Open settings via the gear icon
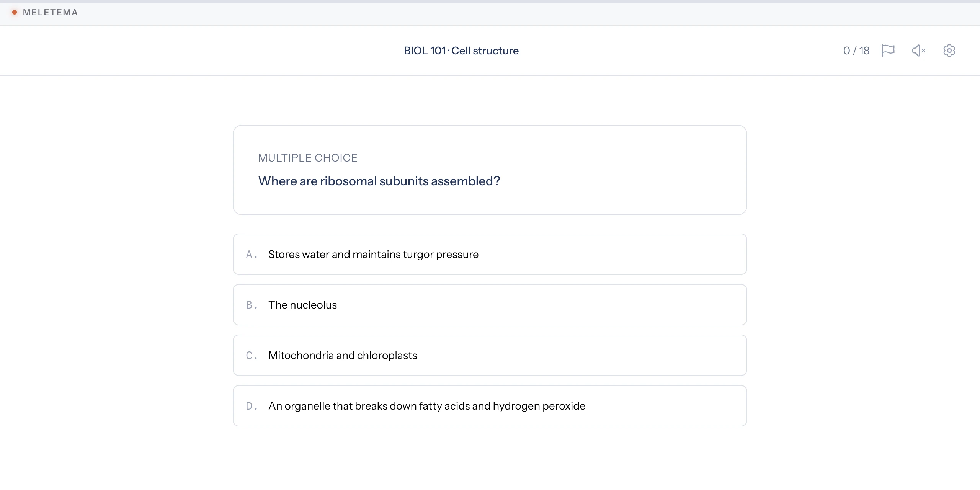Image resolution: width=980 pixels, height=490 pixels. pyautogui.click(x=949, y=51)
